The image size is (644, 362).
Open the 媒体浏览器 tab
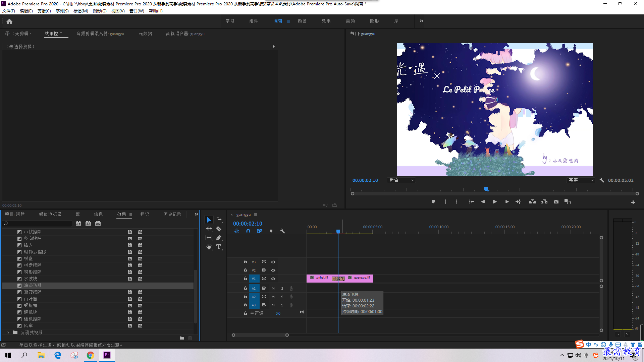pyautogui.click(x=50, y=214)
